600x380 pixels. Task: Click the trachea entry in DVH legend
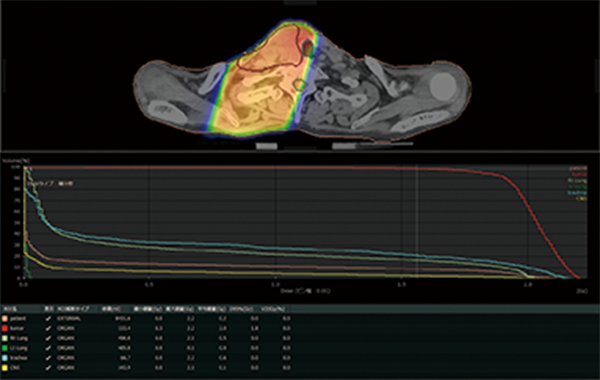tap(578, 193)
